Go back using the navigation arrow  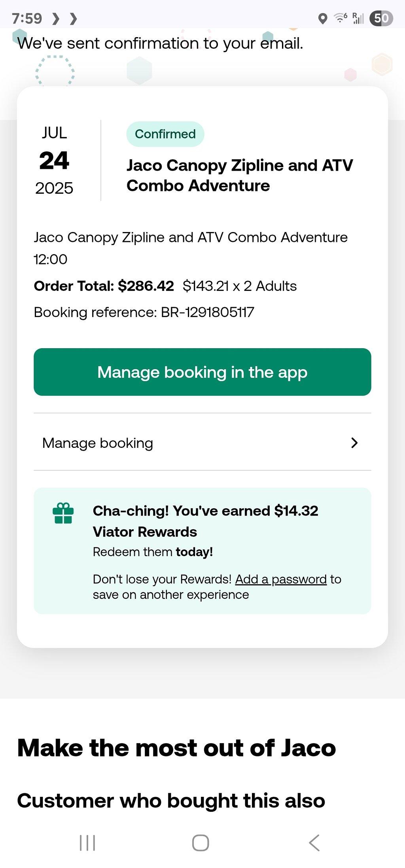pos(314,843)
